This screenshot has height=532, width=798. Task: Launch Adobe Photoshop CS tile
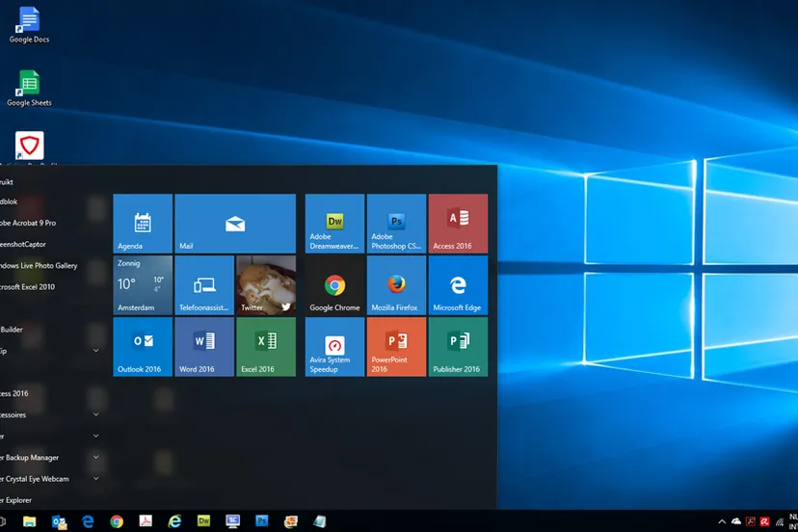tap(396, 224)
